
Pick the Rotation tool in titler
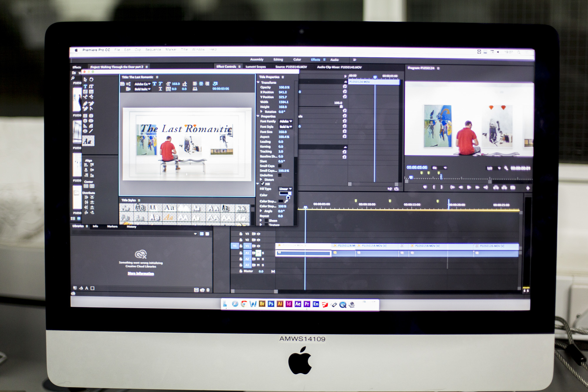point(91,79)
